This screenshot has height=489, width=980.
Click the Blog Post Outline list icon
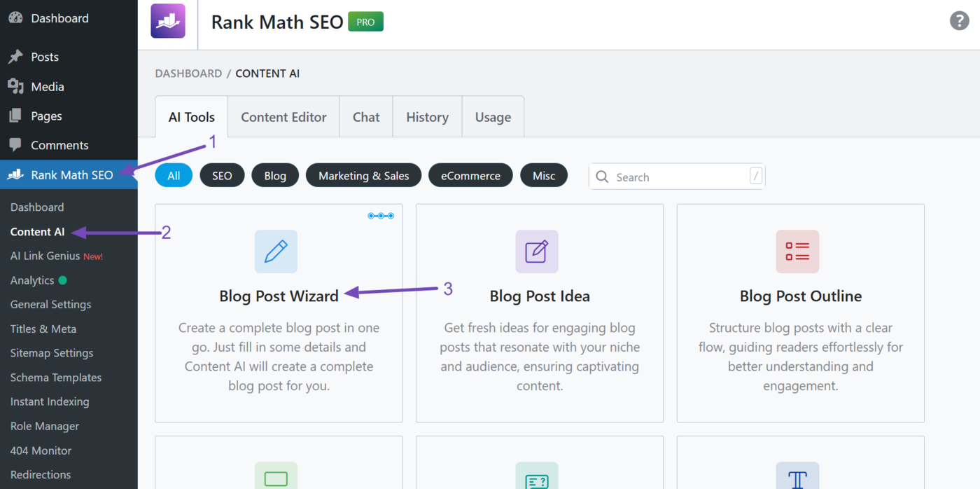point(797,252)
